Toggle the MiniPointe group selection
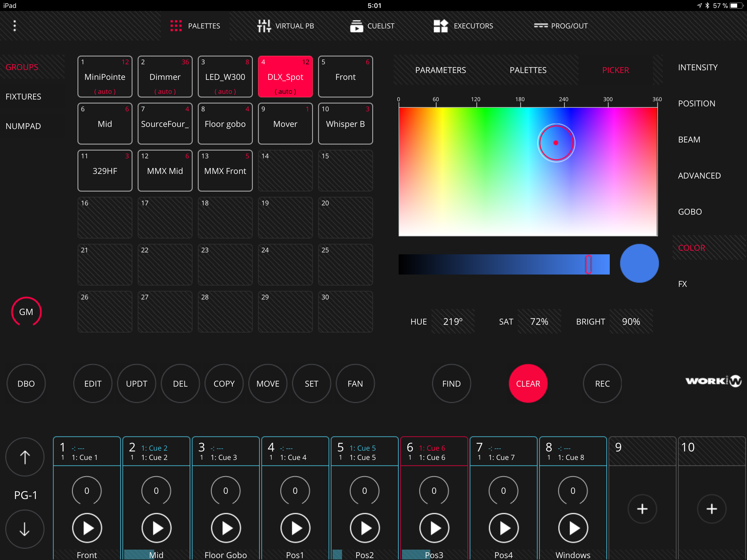 tap(105, 77)
